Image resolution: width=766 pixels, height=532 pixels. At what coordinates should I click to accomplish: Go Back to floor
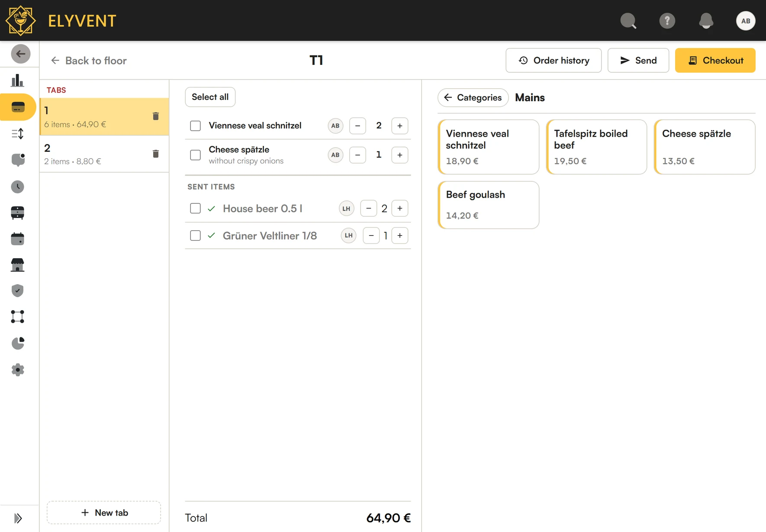click(89, 61)
